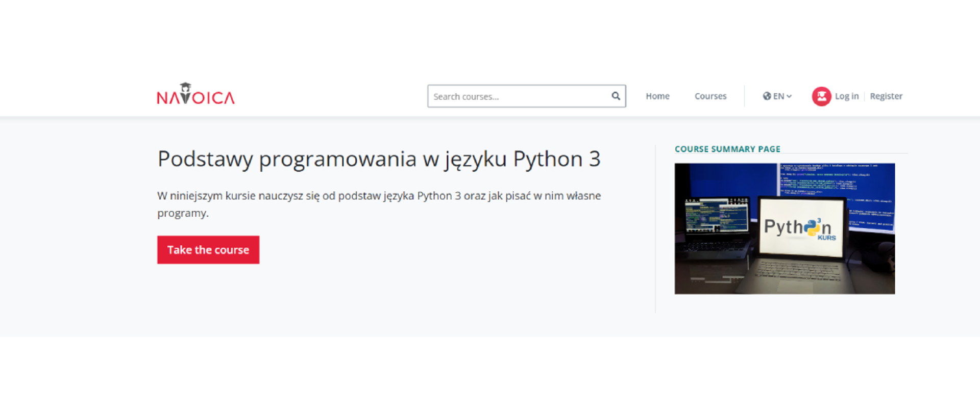Open the Home menu item

[657, 96]
